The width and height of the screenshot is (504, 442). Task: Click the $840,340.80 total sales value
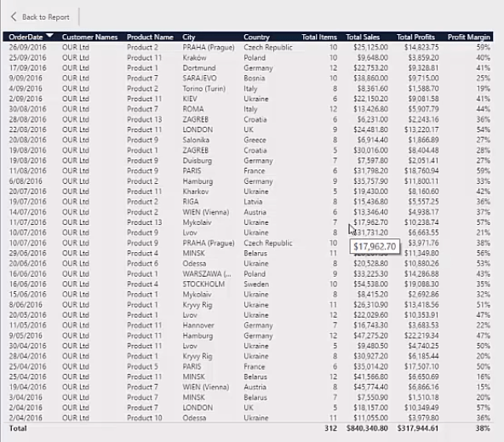(x=367, y=428)
